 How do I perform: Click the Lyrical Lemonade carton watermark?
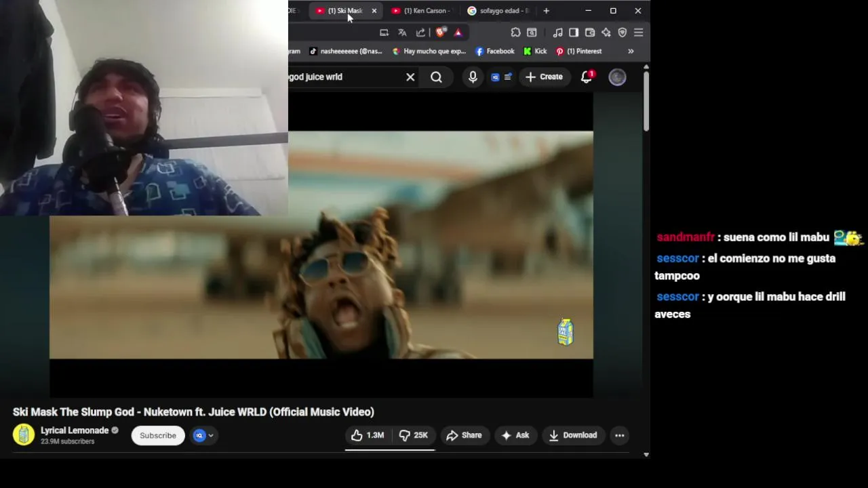(x=566, y=332)
